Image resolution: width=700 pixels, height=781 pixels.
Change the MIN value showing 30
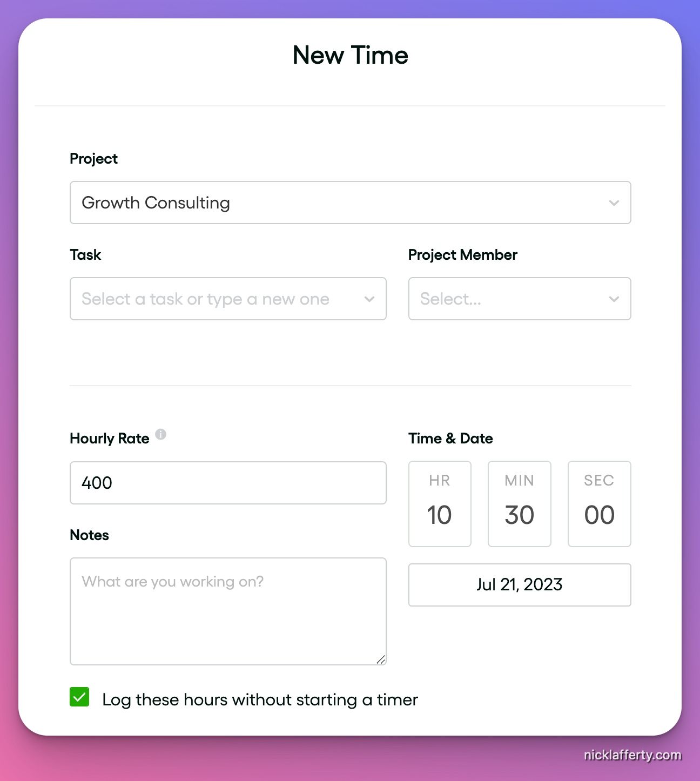[x=519, y=515]
